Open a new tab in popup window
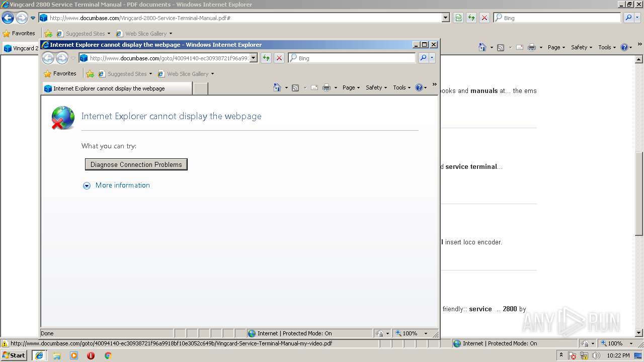Viewport: 644px width, 362px height. pos(201,88)
